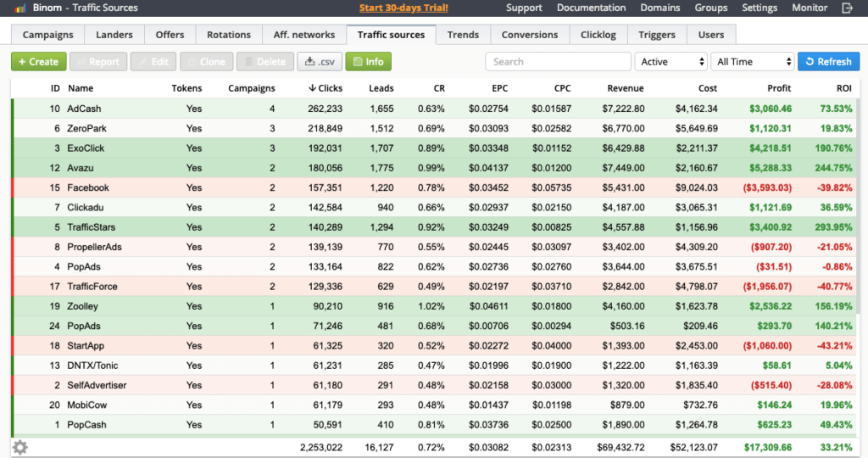
Task: Refresh the traffic sources table
Action: [x=829, y=61]
